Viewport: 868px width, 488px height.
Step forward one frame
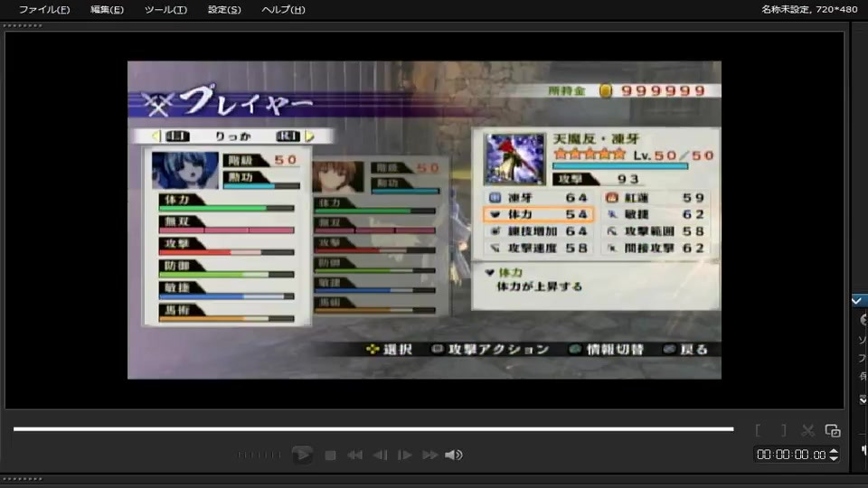(x=405, y=455)
